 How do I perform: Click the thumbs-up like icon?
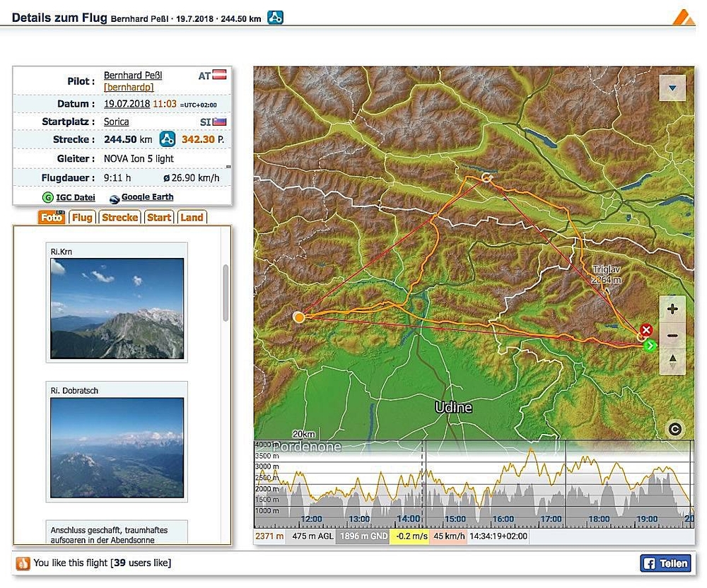tap(23, 563)
